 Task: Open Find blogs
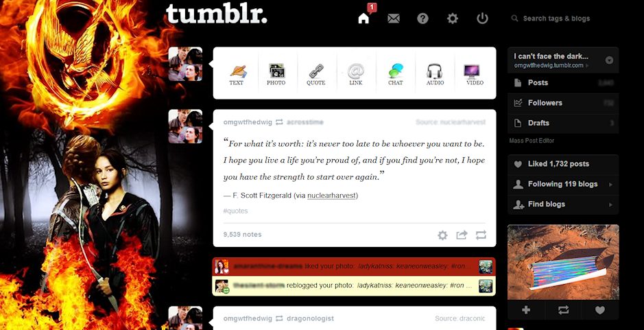[x=563, y=204]
